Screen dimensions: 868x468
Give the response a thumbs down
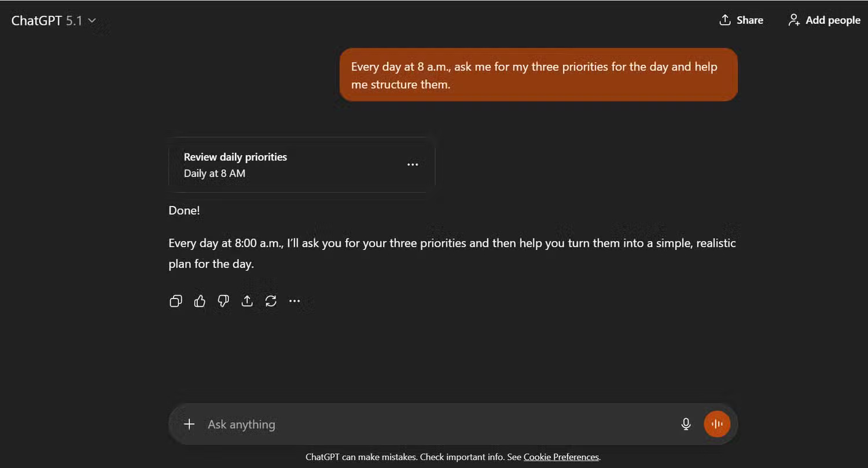223,301
